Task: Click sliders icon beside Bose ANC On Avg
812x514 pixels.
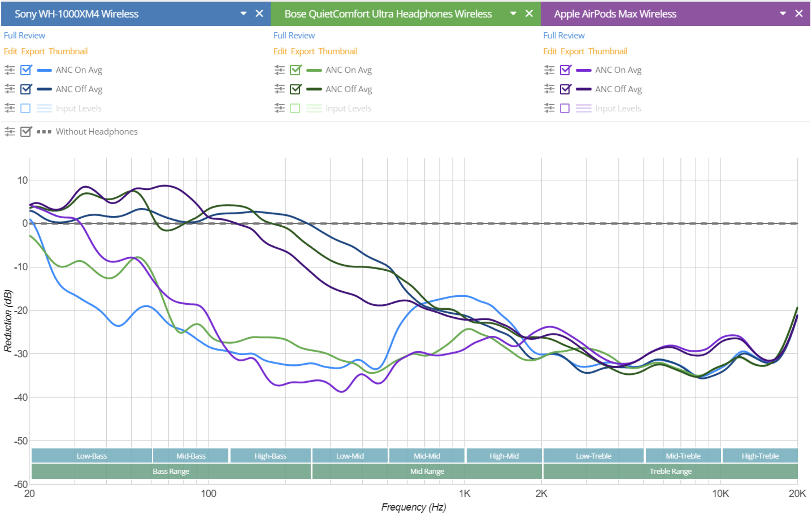Action: 280,70
